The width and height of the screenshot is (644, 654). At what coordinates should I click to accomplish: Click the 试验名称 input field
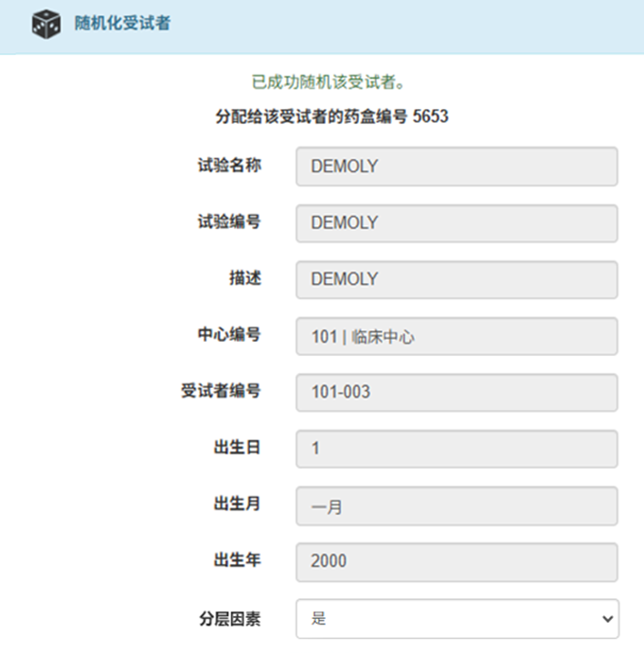pyautogui.click(x=456, y=167)
